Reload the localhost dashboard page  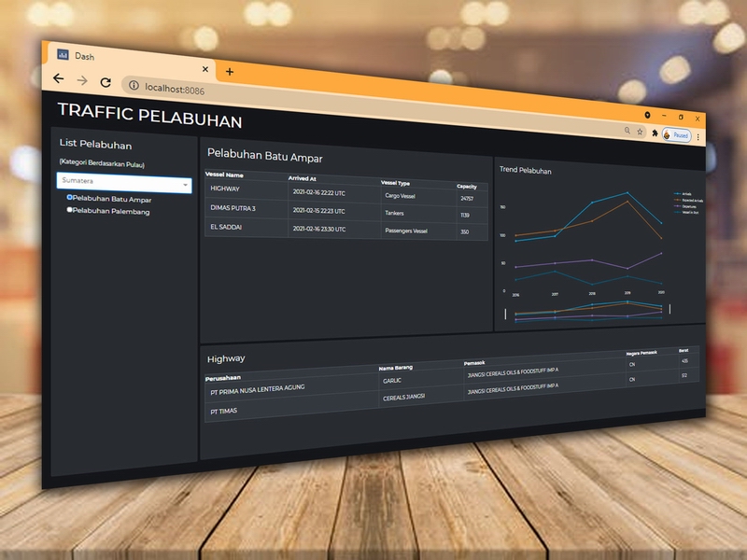(x=106, y=83)
